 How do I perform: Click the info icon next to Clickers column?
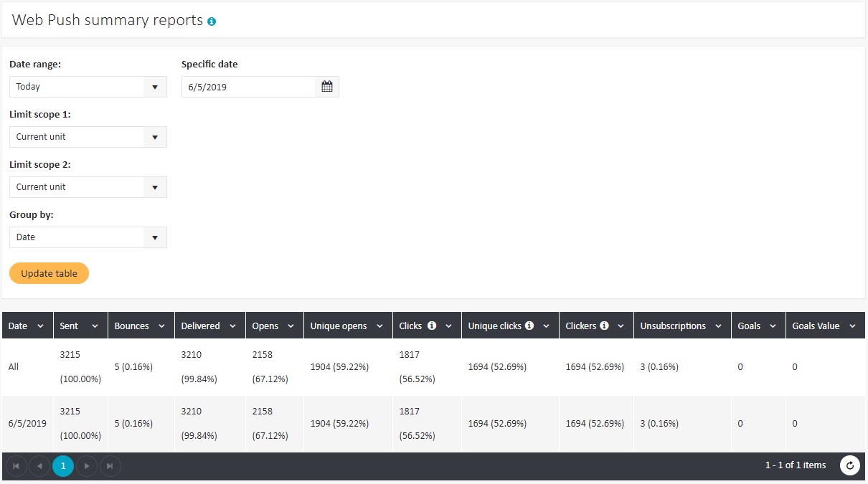pos(604,326)
